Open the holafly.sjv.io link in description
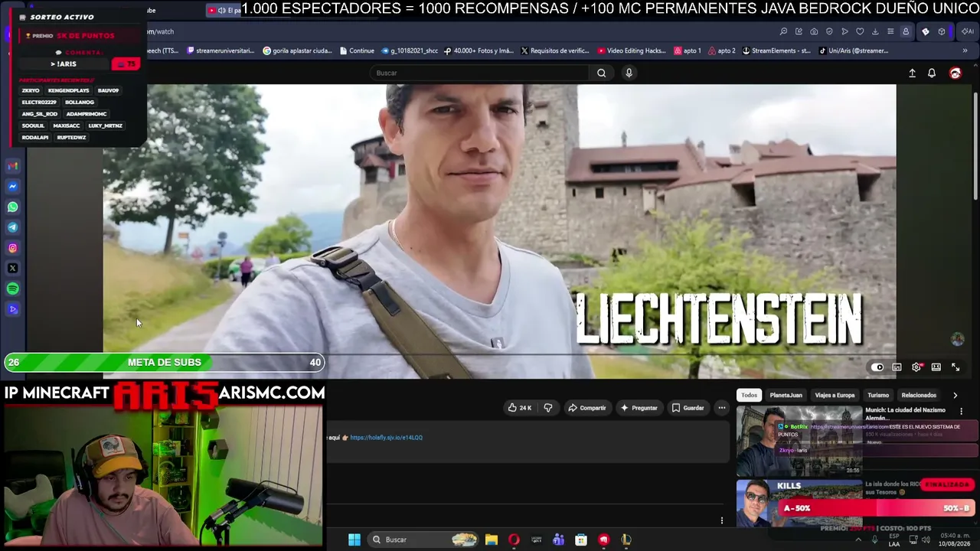The image size is (980, 551). point(386,438)
